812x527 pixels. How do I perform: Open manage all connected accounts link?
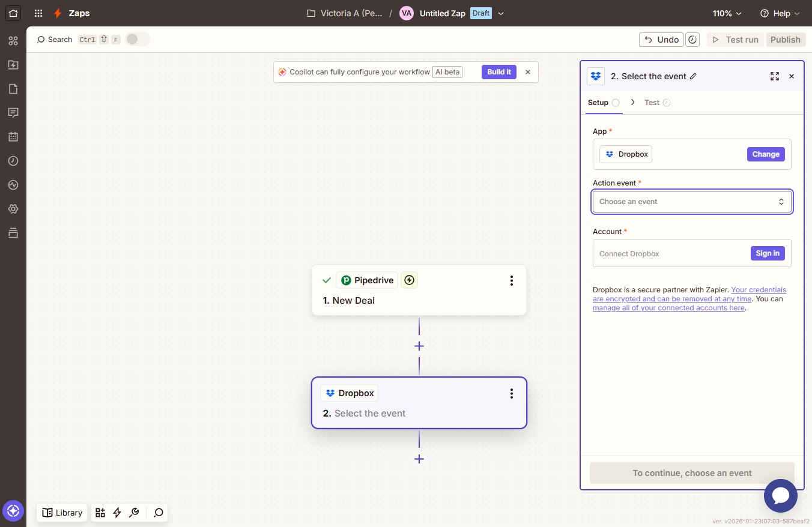668,308
